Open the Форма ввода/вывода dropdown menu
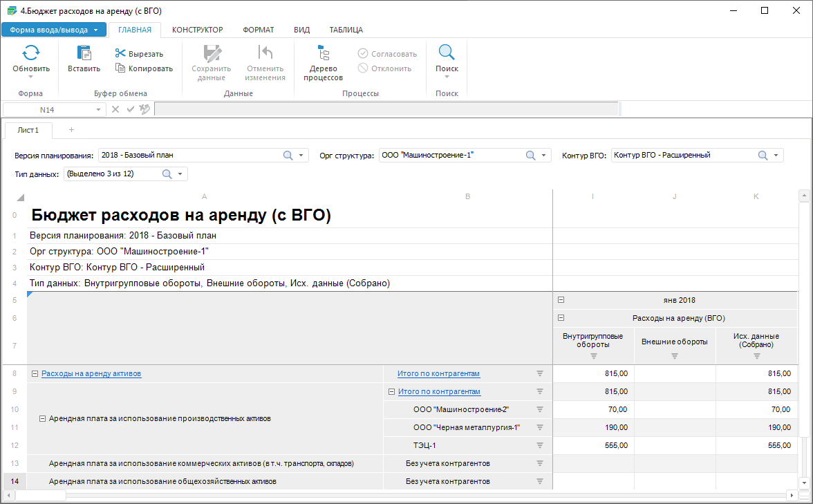Image resolution: width=813 pixels, height=504 pixels. [95, 30]
